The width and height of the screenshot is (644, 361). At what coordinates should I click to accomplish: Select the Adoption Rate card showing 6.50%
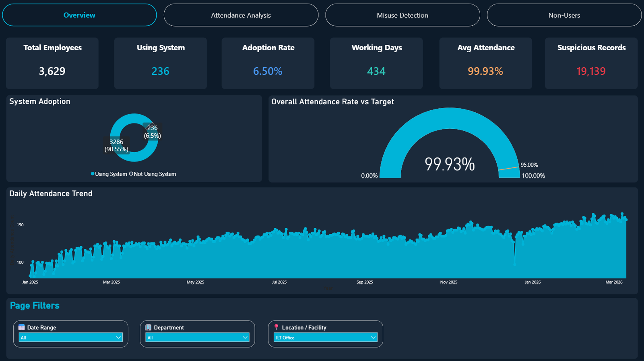[x=268, y=71]
